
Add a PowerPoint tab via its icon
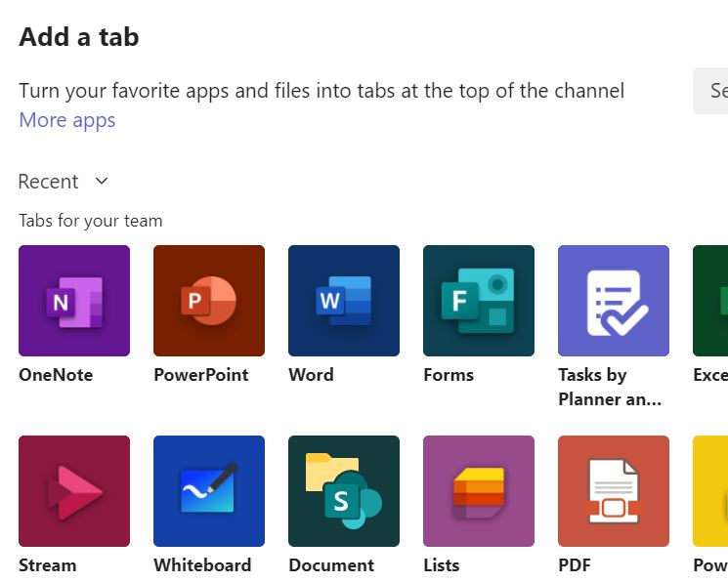click(209, 301)
